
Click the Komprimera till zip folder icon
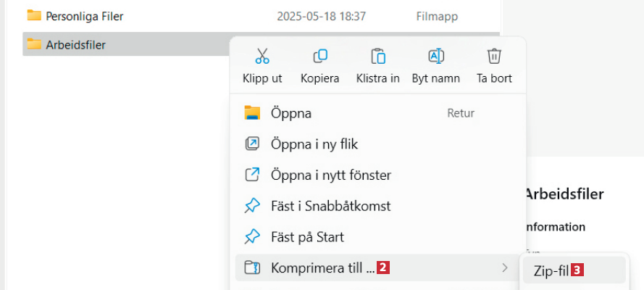[x=252, y=268]
